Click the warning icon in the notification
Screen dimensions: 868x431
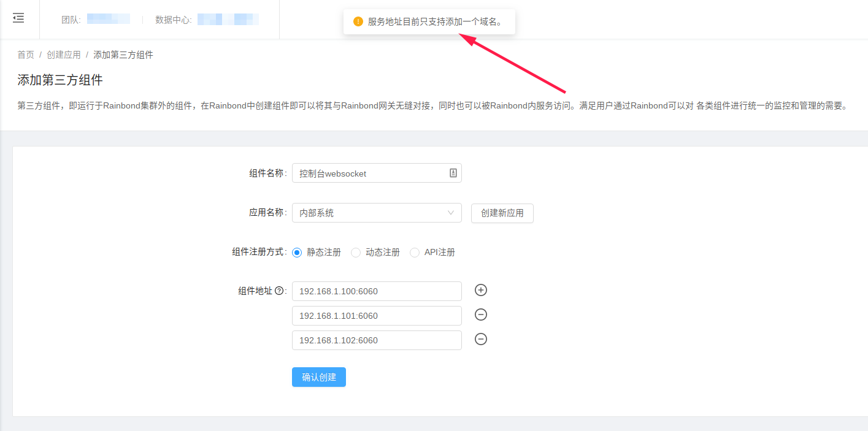(358, 21)
